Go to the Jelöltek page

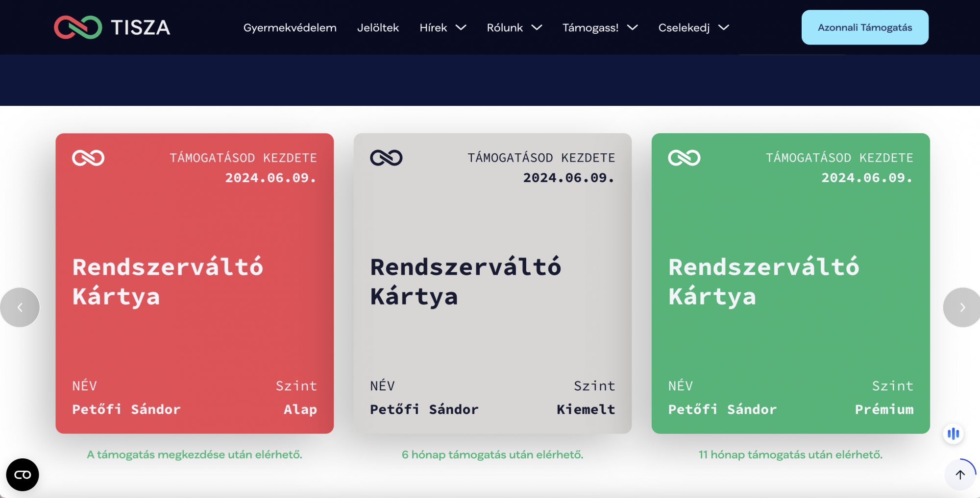click(378, 28)
